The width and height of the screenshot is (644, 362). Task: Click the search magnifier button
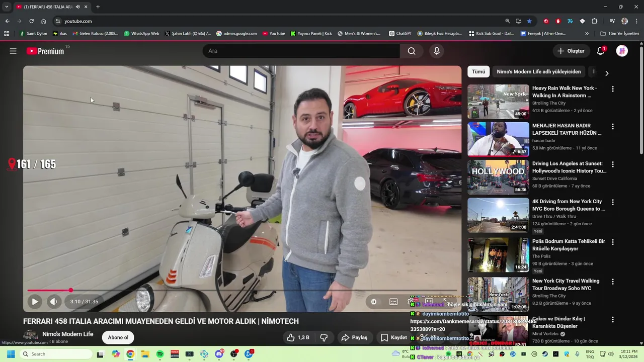pos(412,51)
